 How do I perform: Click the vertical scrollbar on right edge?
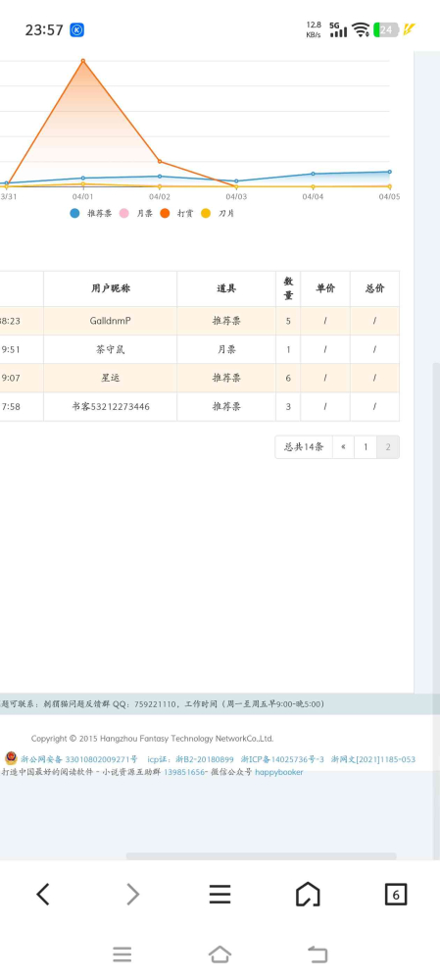pos(436,609)
